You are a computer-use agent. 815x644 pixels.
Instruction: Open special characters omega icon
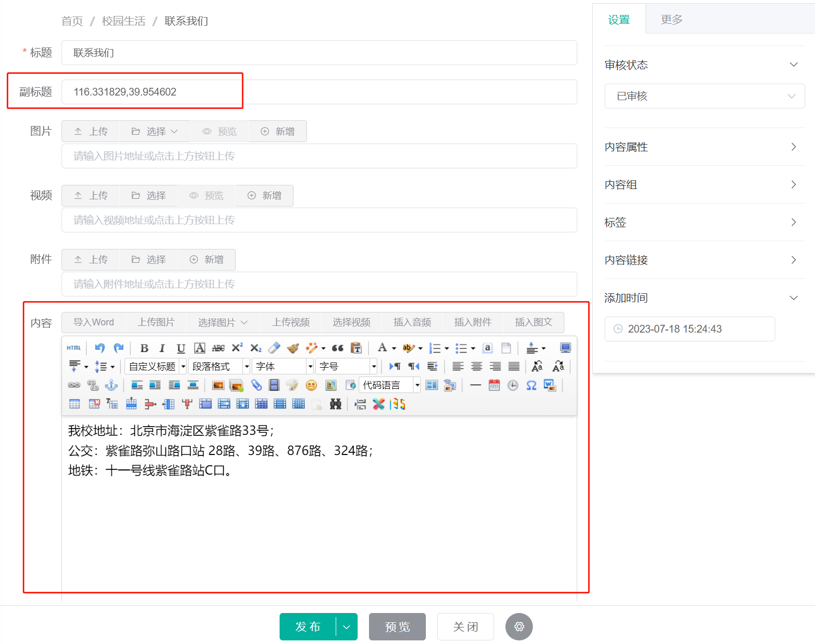(x=531, y=385)
